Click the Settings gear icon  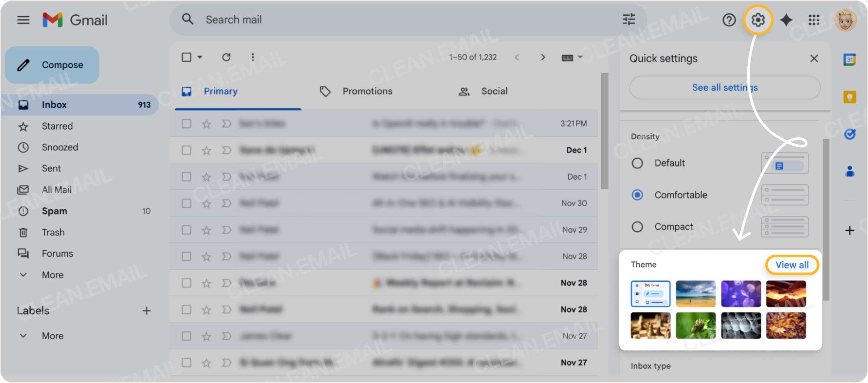[758, 20]
